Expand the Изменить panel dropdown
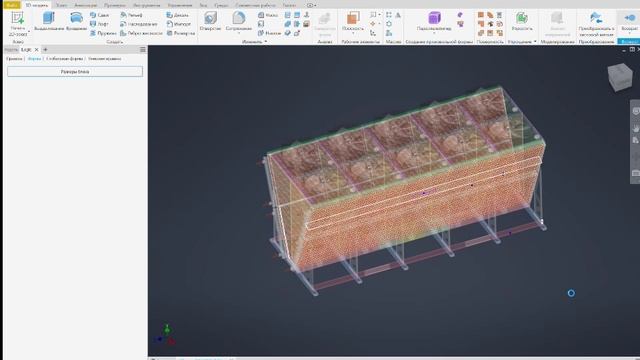Screen dimensions: 640x360 [266, 42]
